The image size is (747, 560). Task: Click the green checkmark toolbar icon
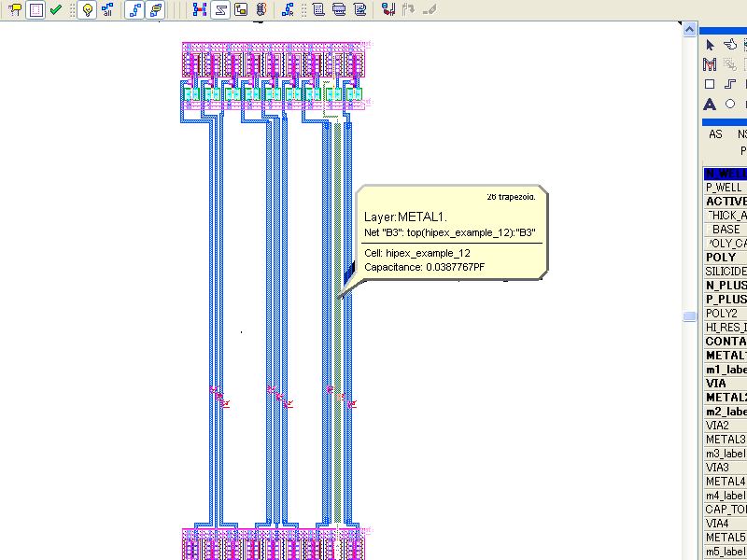[x=56, y=10]
